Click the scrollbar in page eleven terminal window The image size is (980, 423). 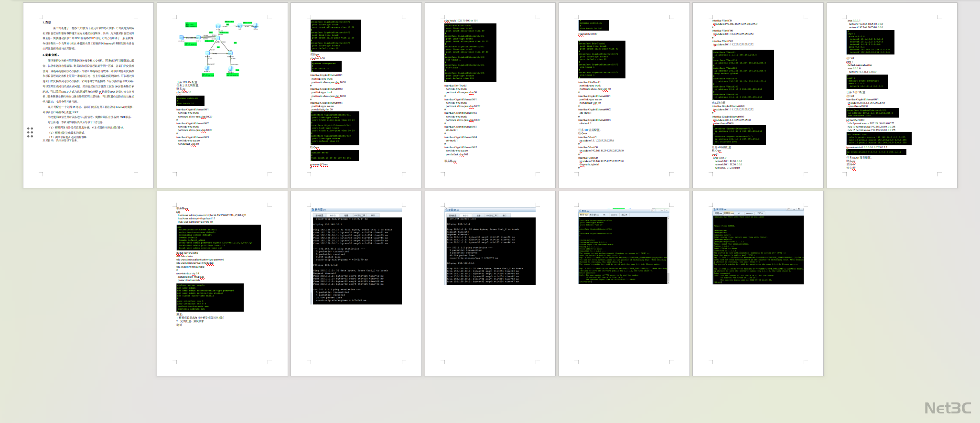point(668,249)
